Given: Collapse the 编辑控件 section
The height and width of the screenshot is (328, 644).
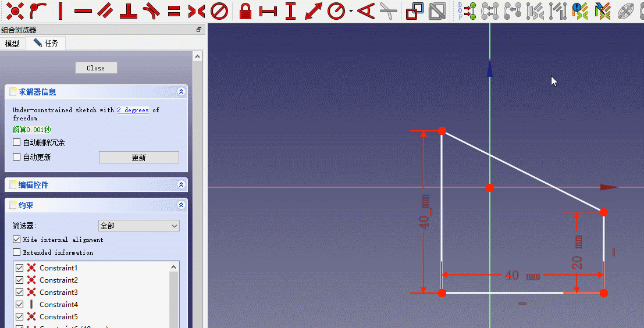Looking at the screenshot, I should pyautogui.click(x=181, y=185).
